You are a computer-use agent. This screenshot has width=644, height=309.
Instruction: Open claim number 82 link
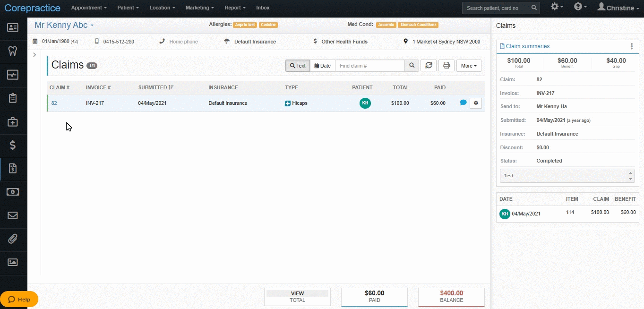tap(54, 103)
